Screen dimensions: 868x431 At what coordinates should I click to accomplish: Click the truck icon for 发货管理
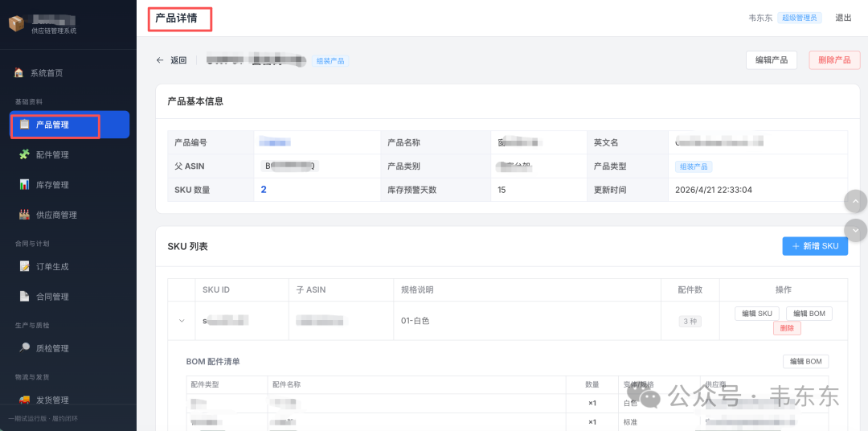[24, 400]
